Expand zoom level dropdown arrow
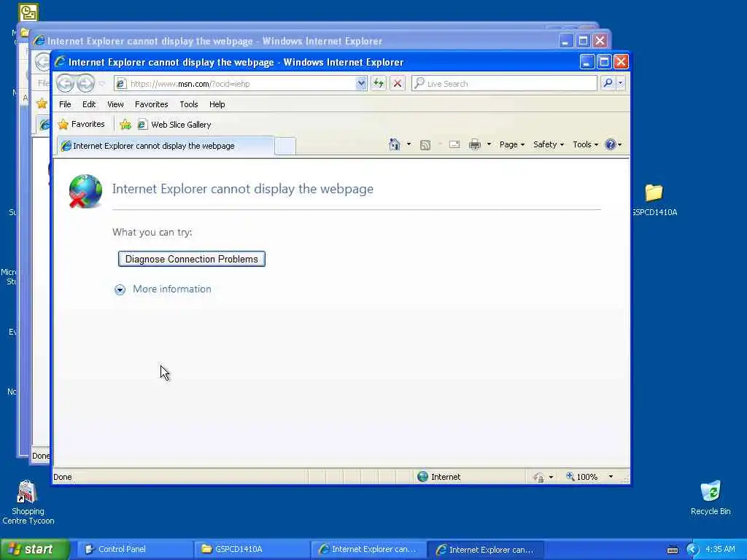The width and height of the screenshot is (747, 560). tap(611, 477)
